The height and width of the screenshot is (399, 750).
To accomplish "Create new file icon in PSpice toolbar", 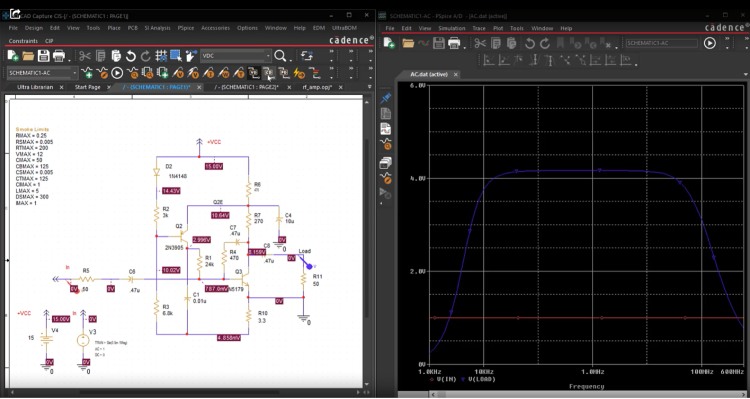I will [389, 43].
